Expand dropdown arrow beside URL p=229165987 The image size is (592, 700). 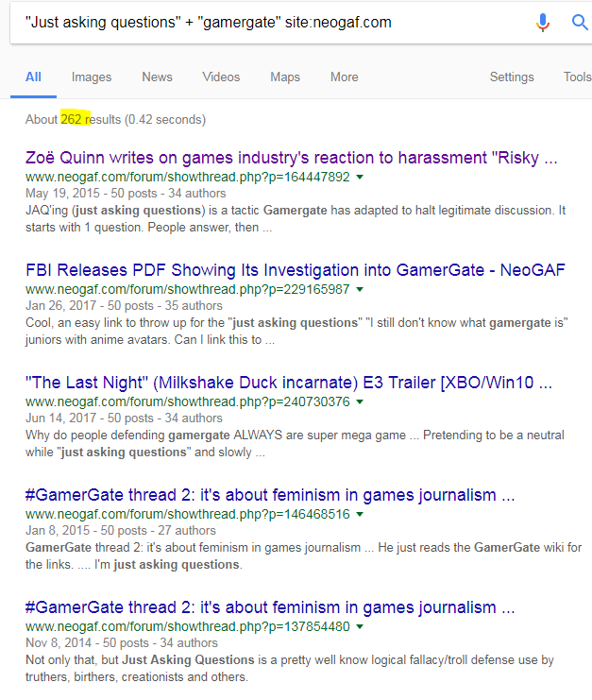click(360, 290)
